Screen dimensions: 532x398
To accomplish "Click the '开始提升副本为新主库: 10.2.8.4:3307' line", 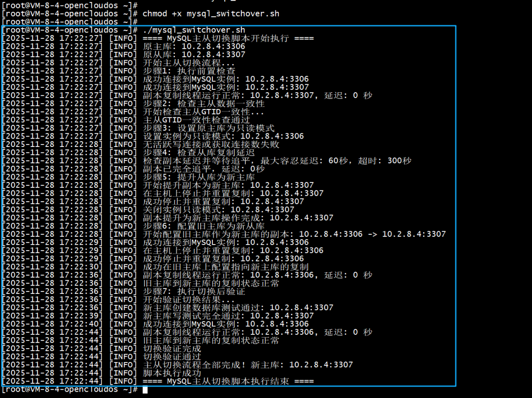I will (158, 185).
